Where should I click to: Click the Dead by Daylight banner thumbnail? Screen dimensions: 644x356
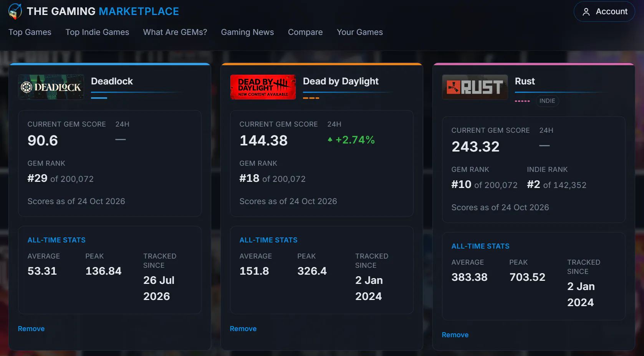(263, 87)
